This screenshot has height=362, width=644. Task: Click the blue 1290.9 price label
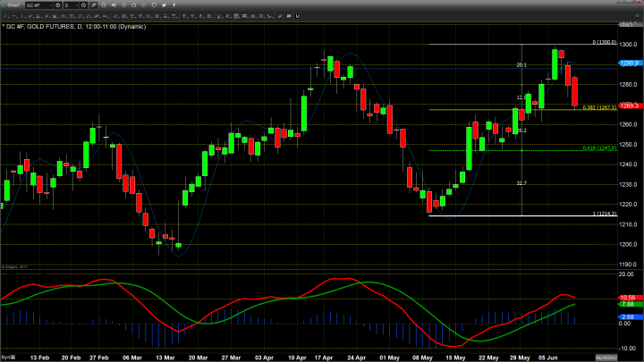[x=630, y=63]
